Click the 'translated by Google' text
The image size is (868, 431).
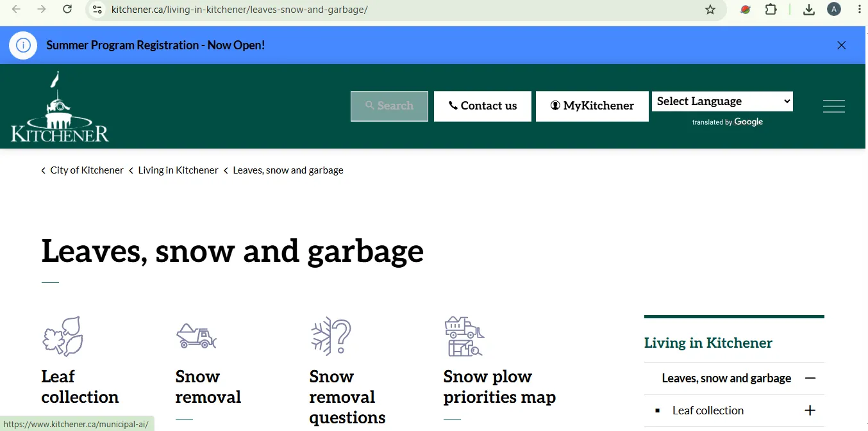point(728,122)
